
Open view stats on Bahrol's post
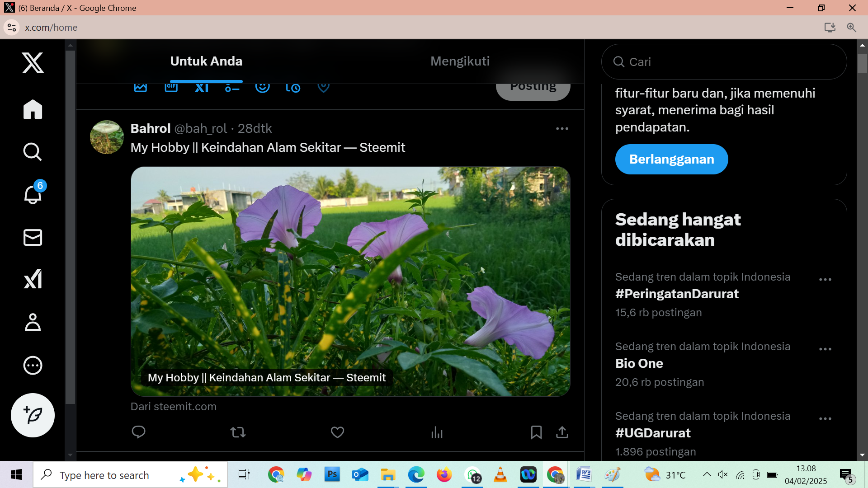pyautogui.click(x=437, y=432)
